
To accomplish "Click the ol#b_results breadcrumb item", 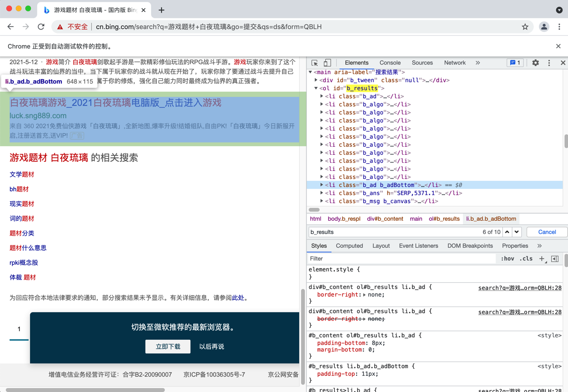I will coord(444,219).
